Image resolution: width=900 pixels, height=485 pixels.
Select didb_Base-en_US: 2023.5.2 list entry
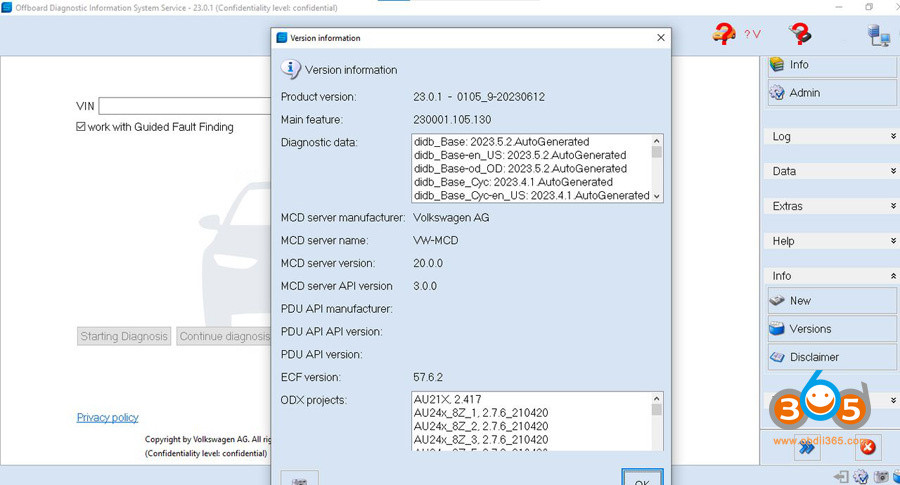(x=520, y=155)
